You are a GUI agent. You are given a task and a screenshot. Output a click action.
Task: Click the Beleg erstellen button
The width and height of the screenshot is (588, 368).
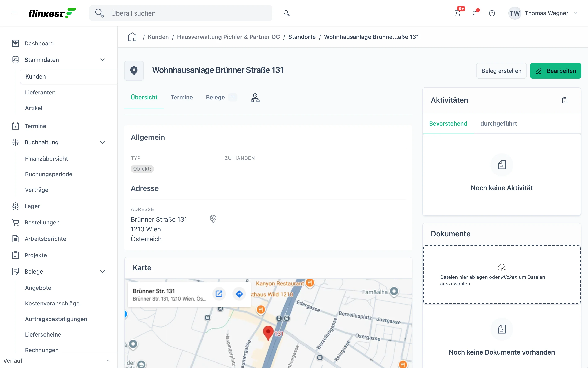pos(501,71)
